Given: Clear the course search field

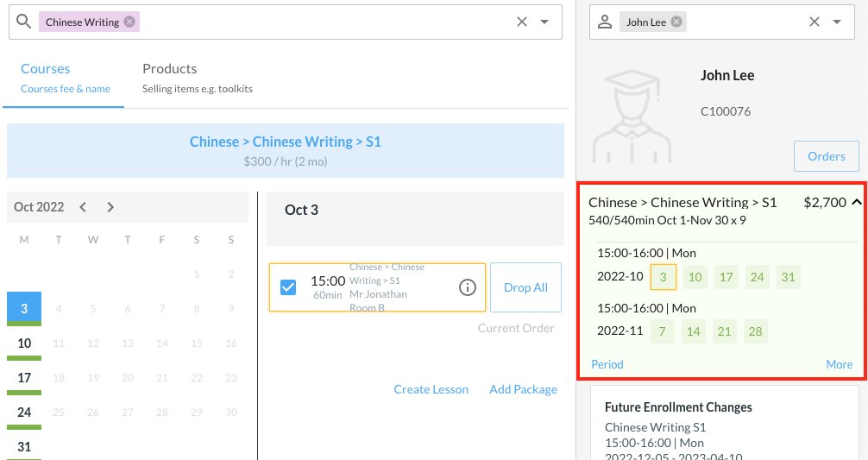Looking at the screenshot, I should pos(521,22).
